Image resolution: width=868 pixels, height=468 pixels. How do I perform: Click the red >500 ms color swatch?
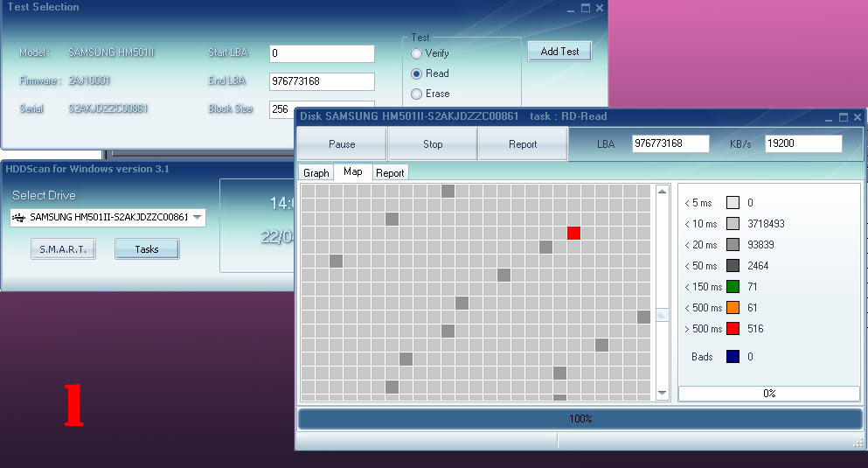pos(733,329)
